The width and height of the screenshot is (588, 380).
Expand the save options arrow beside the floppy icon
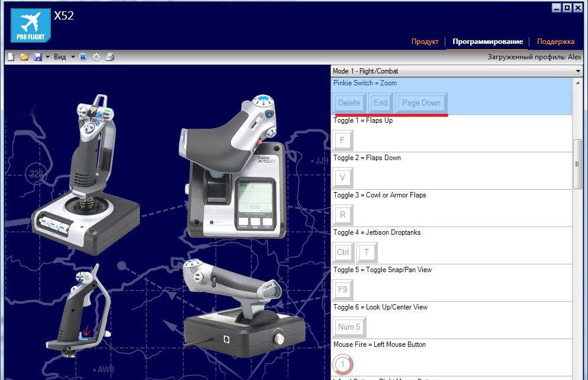(x=47, y=57)
